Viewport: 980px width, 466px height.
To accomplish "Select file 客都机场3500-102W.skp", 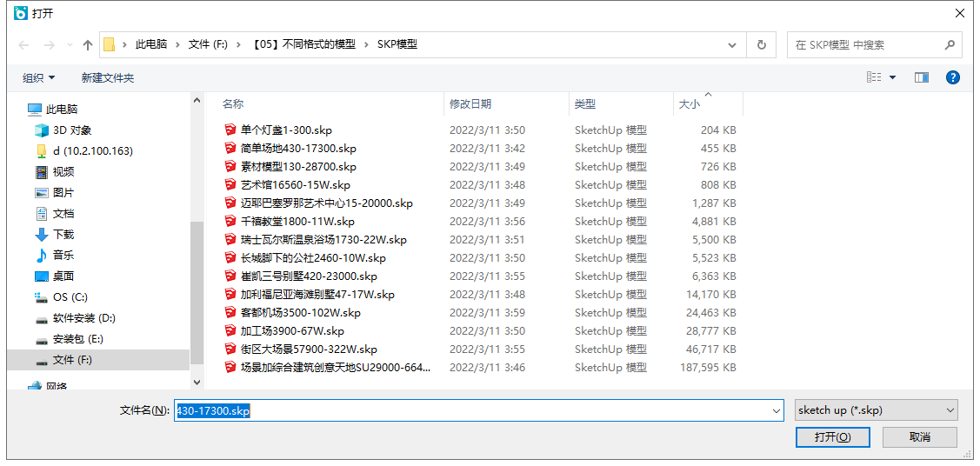I will tap(300, 312).
